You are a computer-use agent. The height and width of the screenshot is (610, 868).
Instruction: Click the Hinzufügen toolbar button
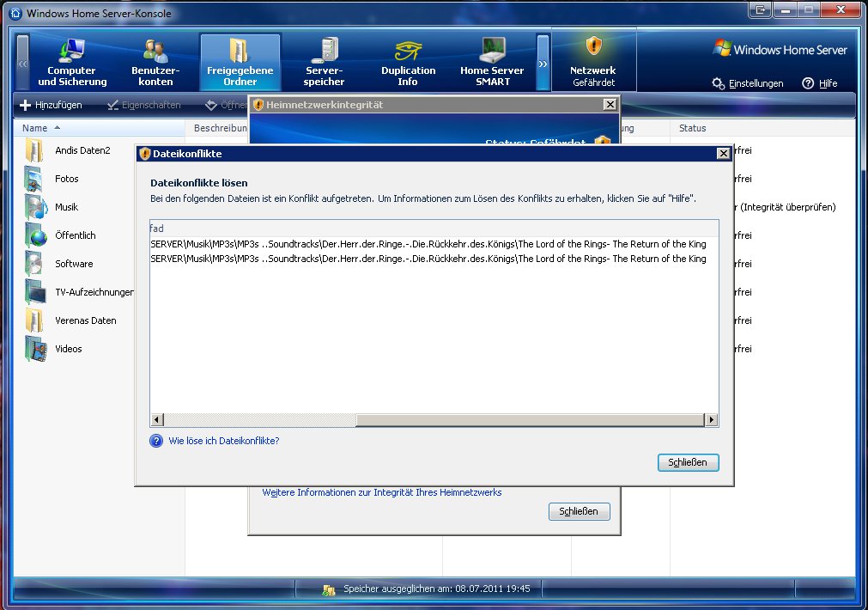pos(52,105)
